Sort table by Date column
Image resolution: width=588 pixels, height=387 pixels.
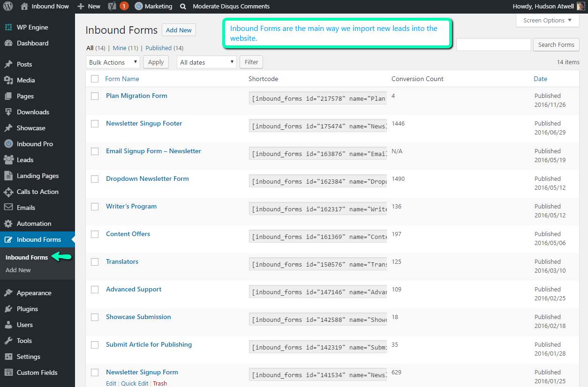(x=540, y=79)
